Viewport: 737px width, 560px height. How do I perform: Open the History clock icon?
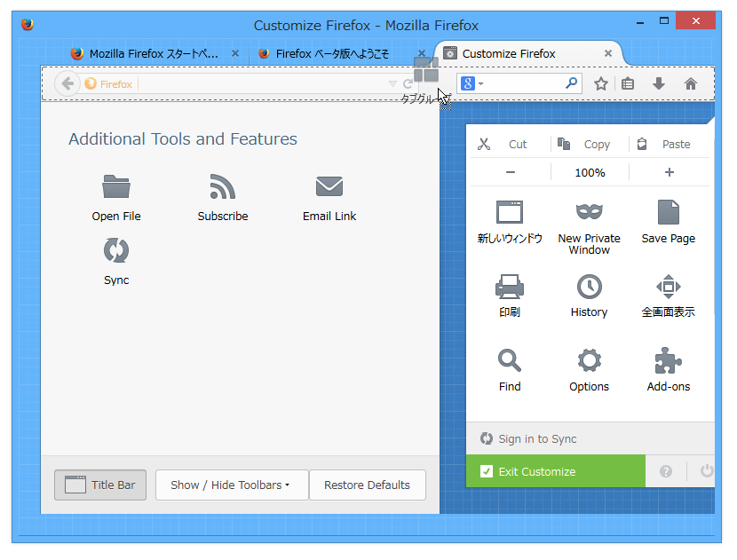pyautogui.click(x=589, y=287)
